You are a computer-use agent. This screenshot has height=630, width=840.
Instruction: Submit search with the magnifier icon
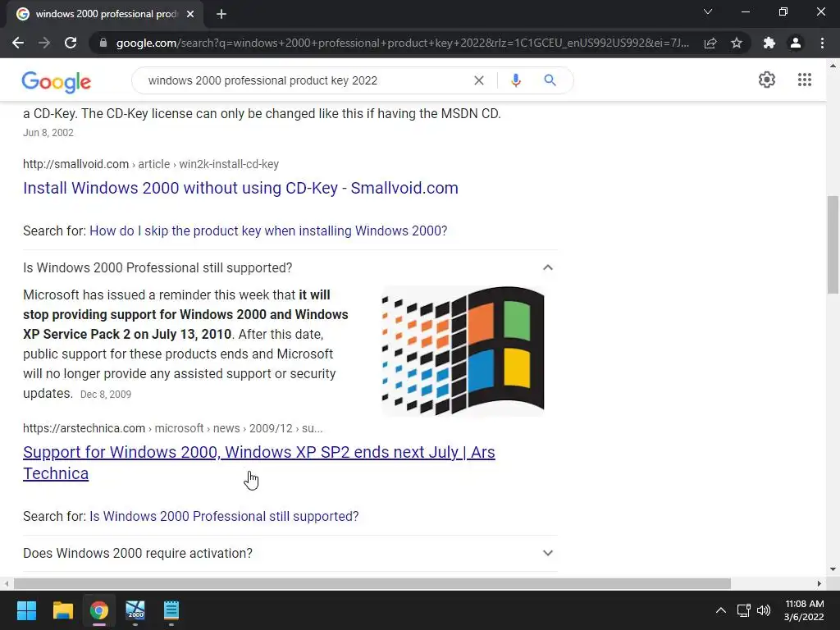pyautogui.click(x=550, y=80)
